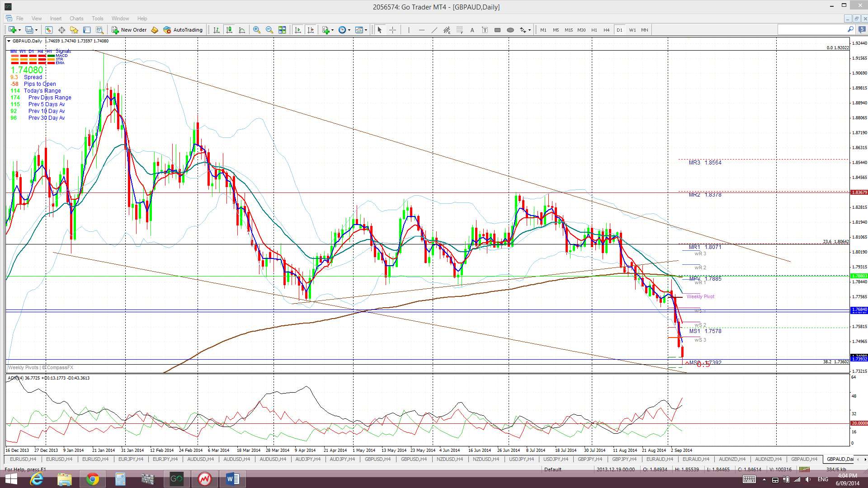The image size is (868, 488).
Task: Switch chart to line chart display
Action: click(x=242, y=30)
